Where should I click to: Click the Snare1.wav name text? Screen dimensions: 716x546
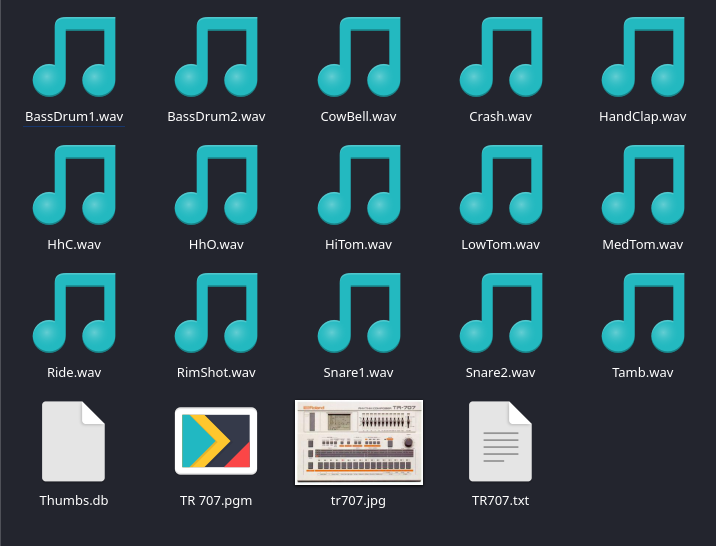pyautogui.click(x=358, y=373)
